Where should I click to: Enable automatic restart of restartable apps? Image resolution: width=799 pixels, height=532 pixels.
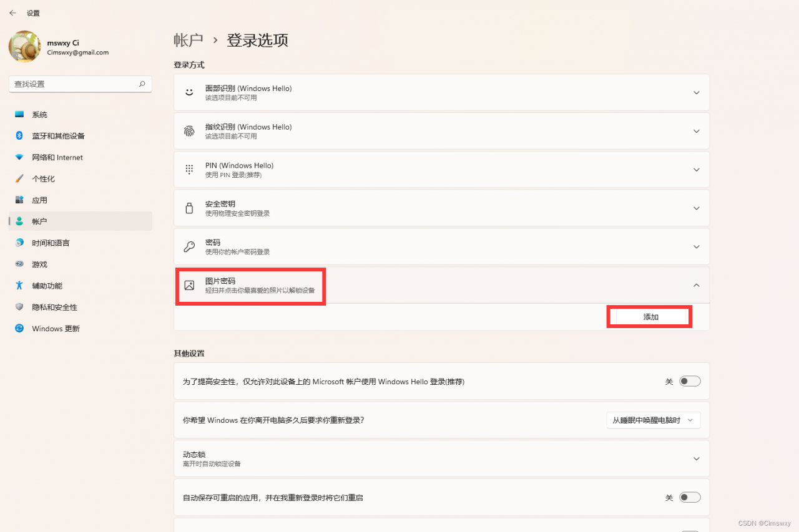[690, 497]
